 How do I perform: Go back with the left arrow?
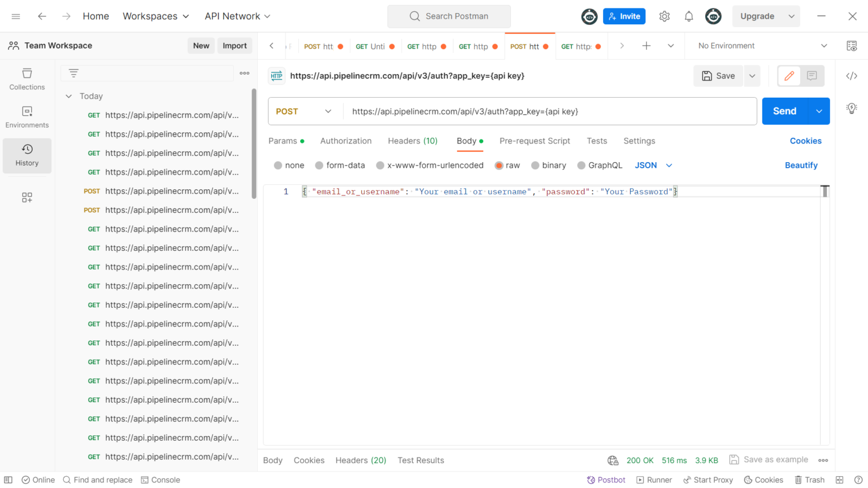click(42, 16)
